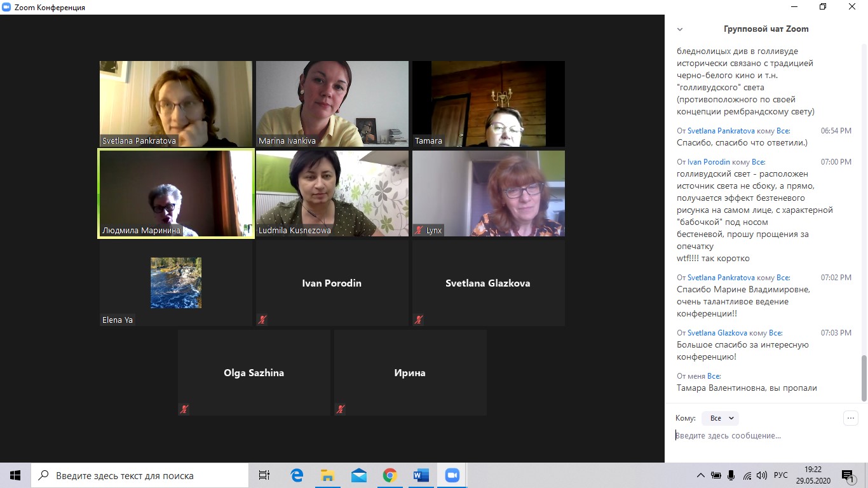Image resolution: width=868 pixels, height=488 pixels.
Task: Open the chat more options (…) button
Action: (850, 418)
